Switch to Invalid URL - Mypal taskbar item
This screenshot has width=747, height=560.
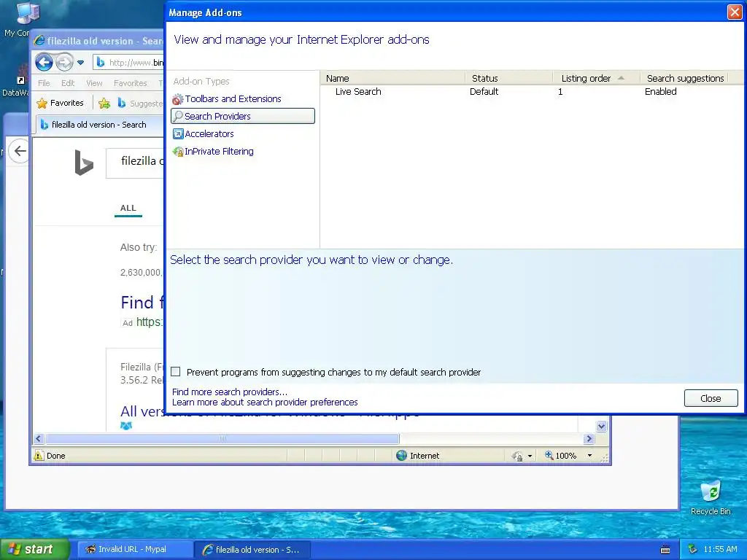coord(134,549)
